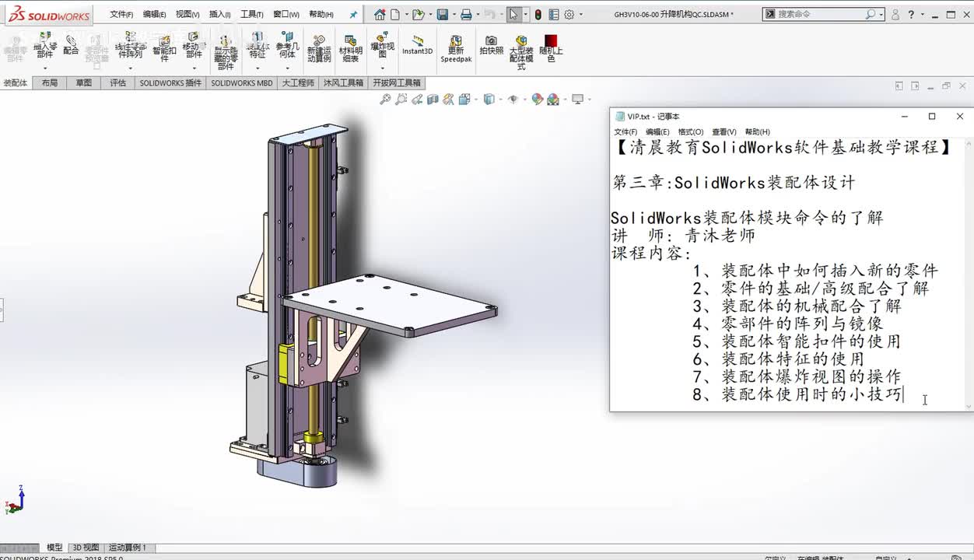Open the 窗口(W) menu in SolidWorks

(x=286, y=14)
